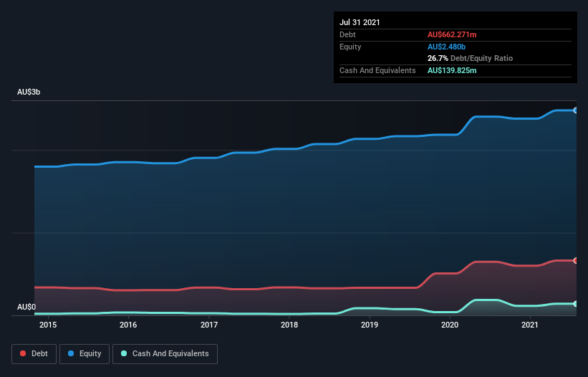The width and height of the screenshot is (588, 377).
Task: Click the 2017 x-axis label
Action: tap(209, 325)
